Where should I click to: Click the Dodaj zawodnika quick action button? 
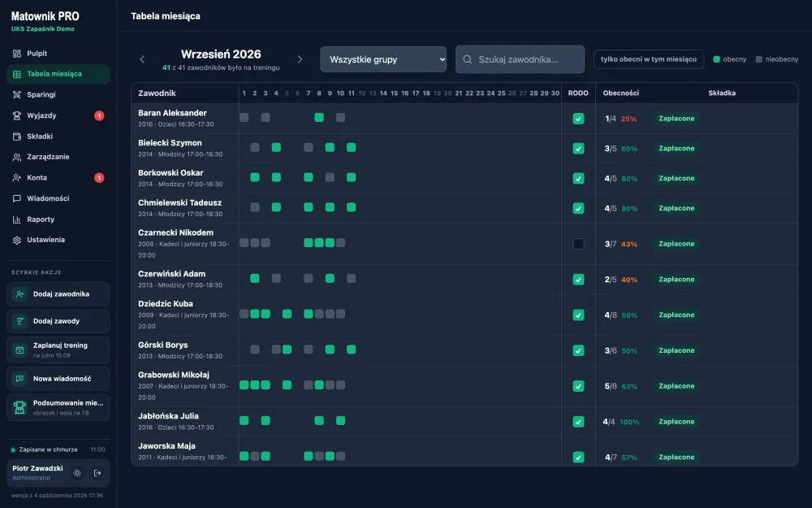point(58,294)
